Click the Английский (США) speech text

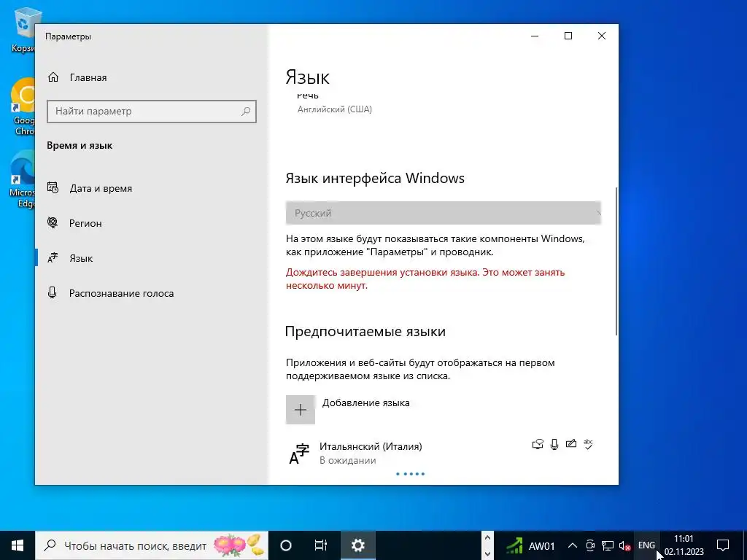pyautogui.click(x=334, y=109)
